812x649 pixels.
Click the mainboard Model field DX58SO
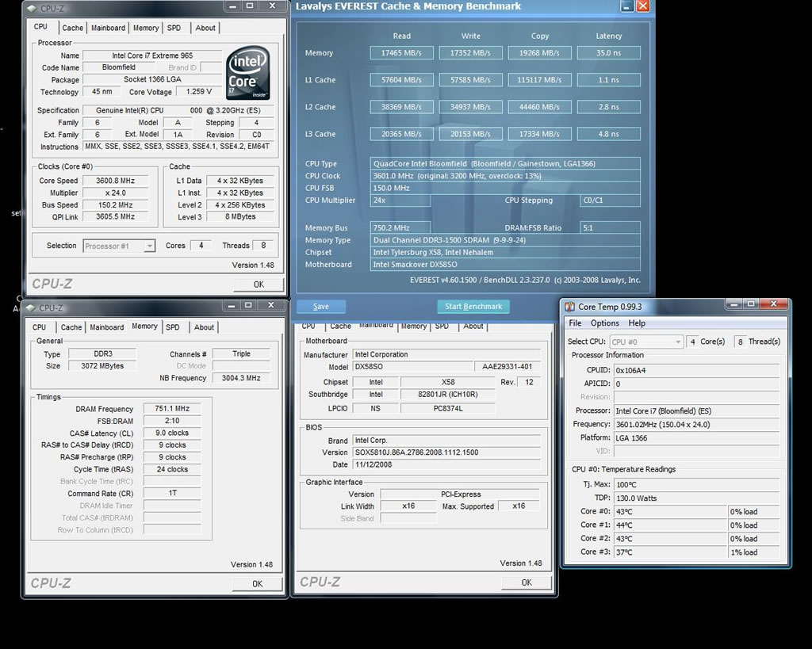(x=412, y=366)
